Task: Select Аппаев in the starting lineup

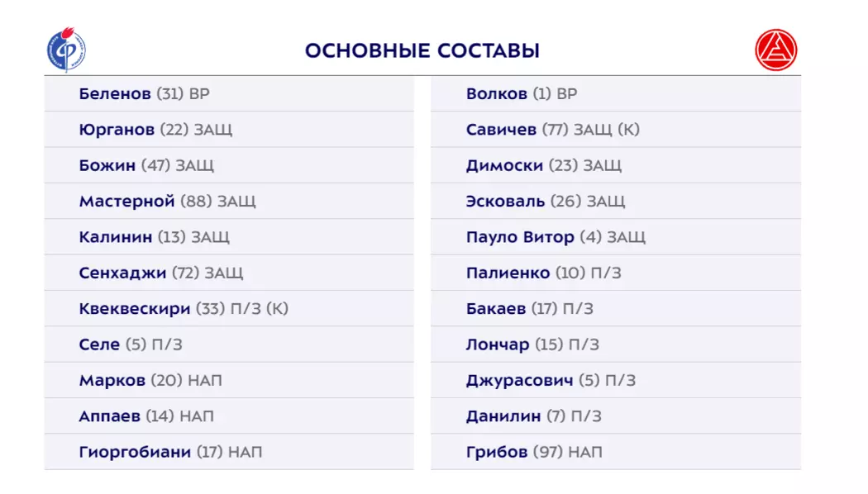Action: click(x=110, y=416)
